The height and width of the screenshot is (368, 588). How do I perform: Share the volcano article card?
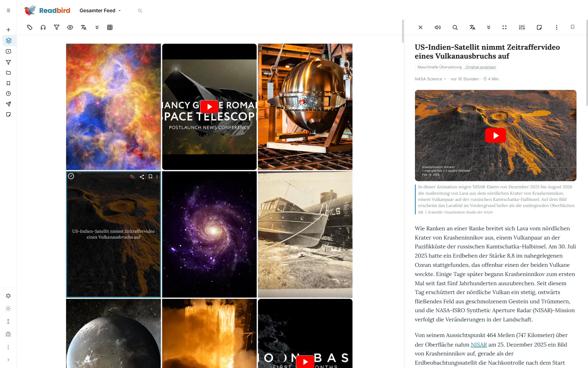(x=142, y=177)
